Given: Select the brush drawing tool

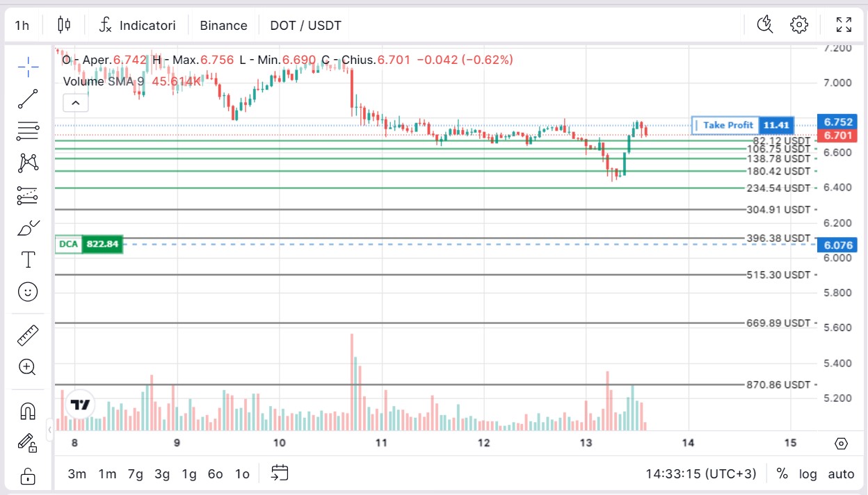Looking at the screenshot, I should (x=28, y=228).
